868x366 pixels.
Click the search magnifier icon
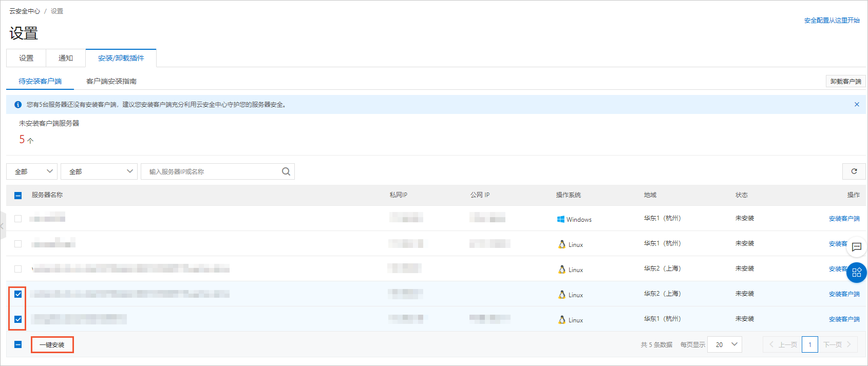286,171
